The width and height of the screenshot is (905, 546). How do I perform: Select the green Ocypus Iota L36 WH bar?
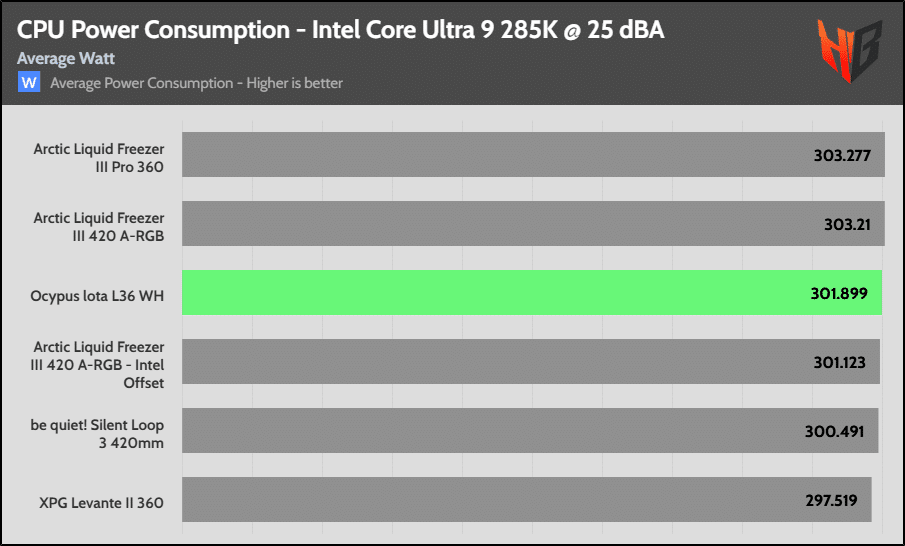point(532,293)
